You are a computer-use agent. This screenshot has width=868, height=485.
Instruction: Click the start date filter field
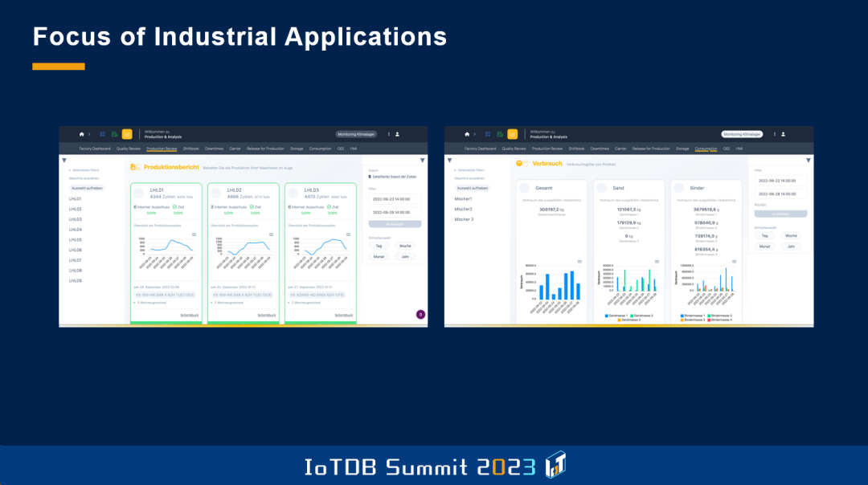pyautogui.click(x=395, y=198)
